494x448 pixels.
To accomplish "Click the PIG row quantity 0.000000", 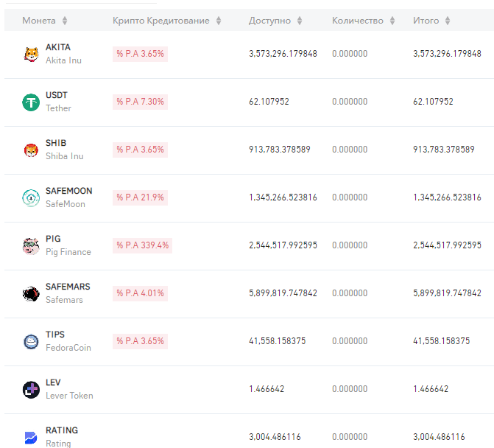I will [x=350, y=245].
